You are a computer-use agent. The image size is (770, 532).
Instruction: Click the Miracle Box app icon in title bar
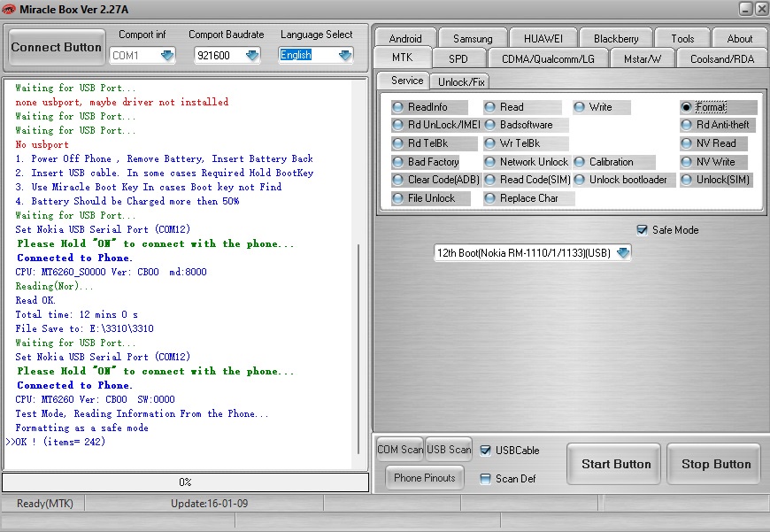[x=8, y=10]
